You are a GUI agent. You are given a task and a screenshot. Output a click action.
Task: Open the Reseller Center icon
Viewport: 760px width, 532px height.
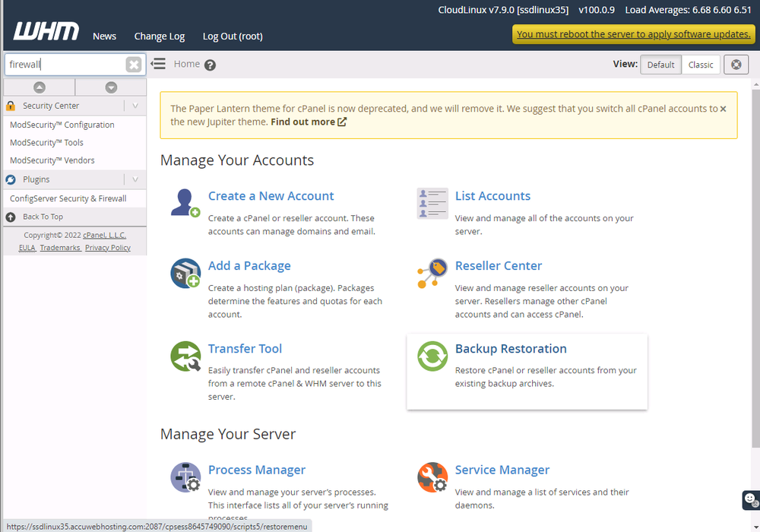pyautogui.click(x=432, y=274)
